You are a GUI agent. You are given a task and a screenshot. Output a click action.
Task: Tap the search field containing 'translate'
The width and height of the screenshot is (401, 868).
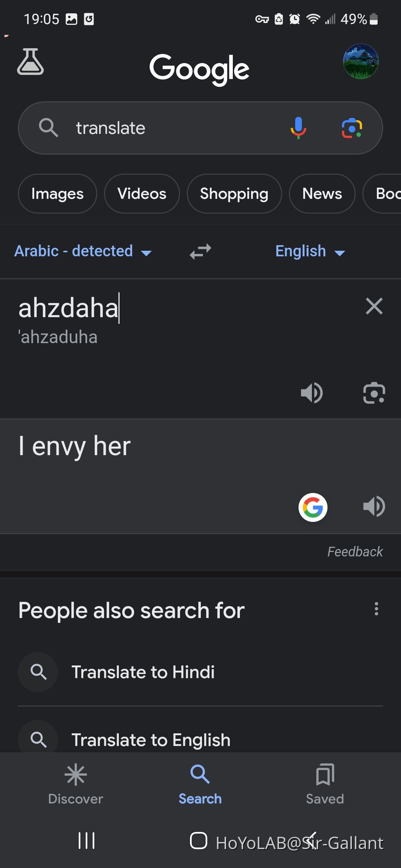167,128
